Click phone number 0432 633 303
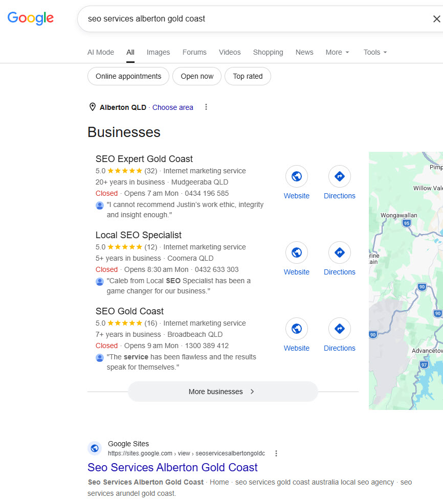The width and height of the screenshot is (443, 504). pyautogui.click(x=216, y=269)
